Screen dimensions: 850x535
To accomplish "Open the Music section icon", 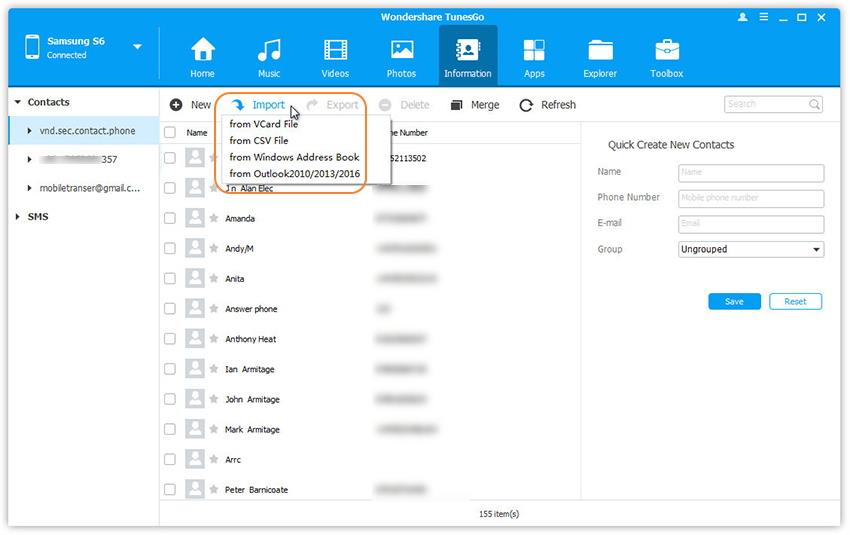I will [x=268, y=50].
